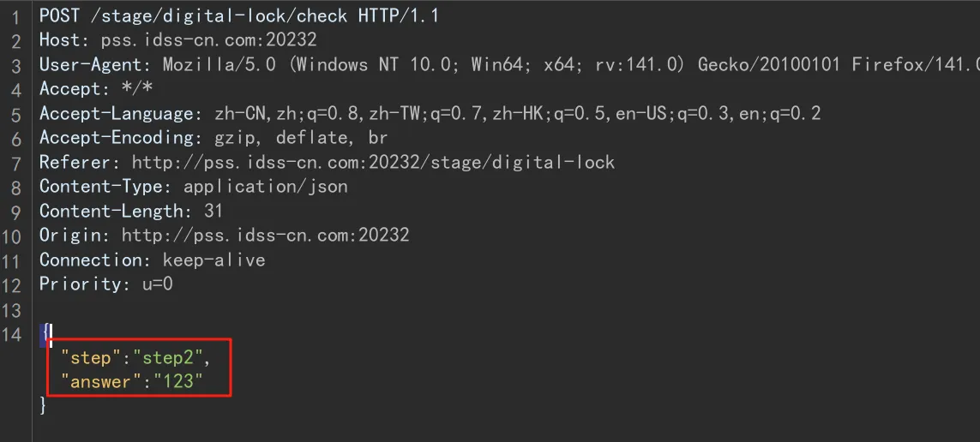Click the Content-Length value 31
The height and width of the screenshot is (442, 980).
point(213,211)
